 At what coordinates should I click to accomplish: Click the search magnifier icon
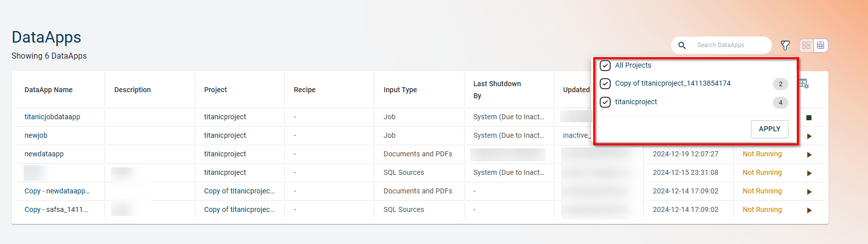(x=682, y=46)
